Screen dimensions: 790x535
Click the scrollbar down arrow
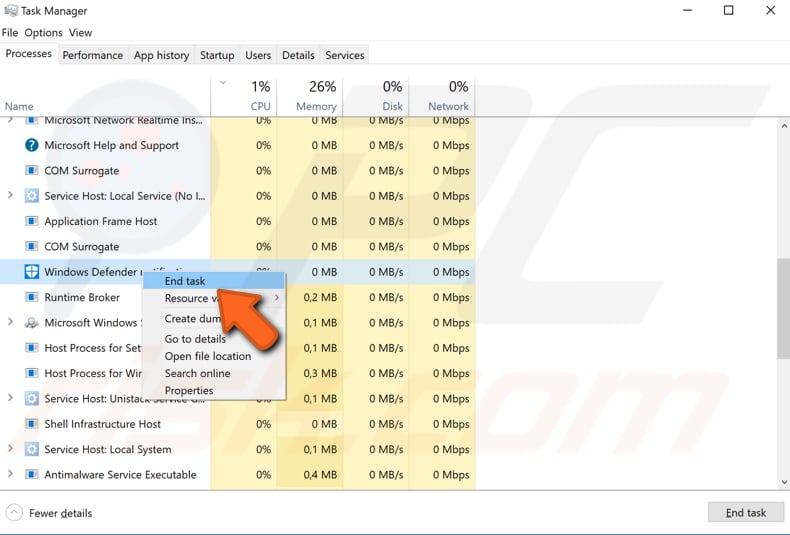[x=784, y=482]
